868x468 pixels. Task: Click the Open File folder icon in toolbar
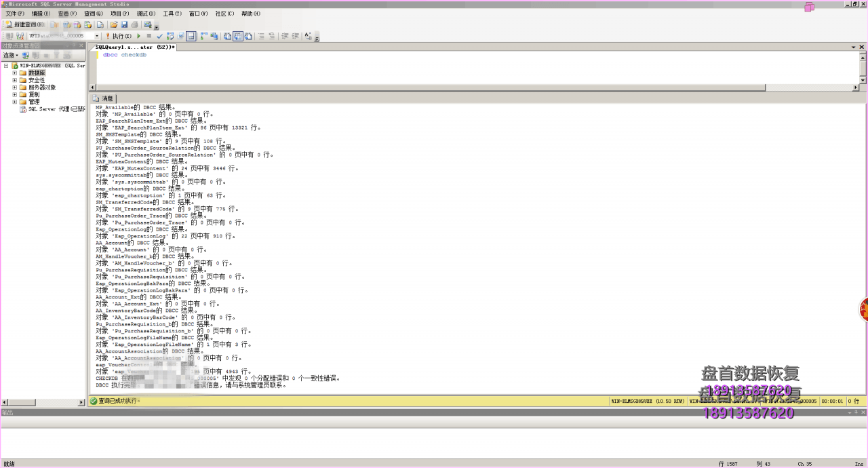(x=114, y=24)
